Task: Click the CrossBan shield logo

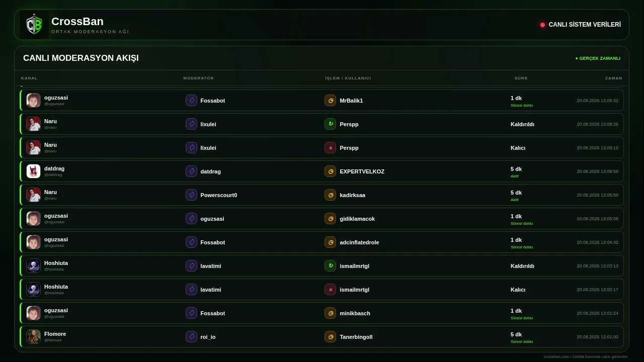Action: coord(34,25)
